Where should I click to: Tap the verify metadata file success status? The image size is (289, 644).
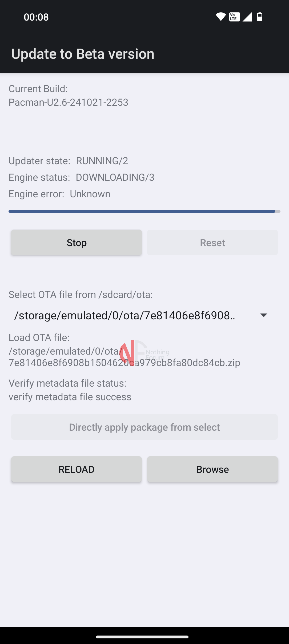[70, 397]
